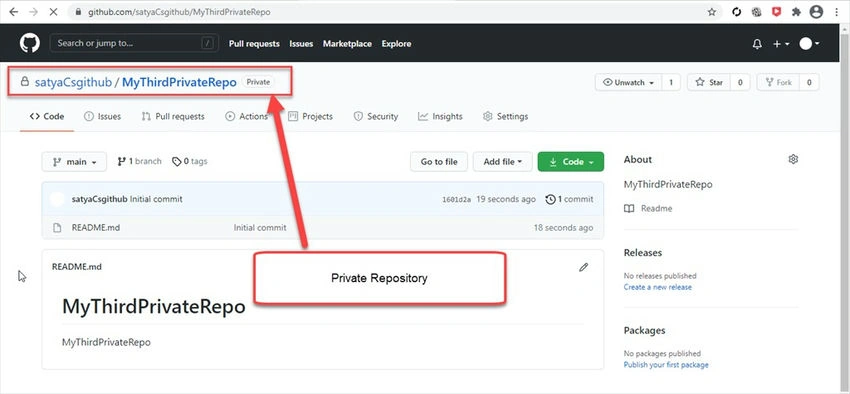The image size is (850, 394).
Task: Go to Explore
Action: tap(396, 44)
